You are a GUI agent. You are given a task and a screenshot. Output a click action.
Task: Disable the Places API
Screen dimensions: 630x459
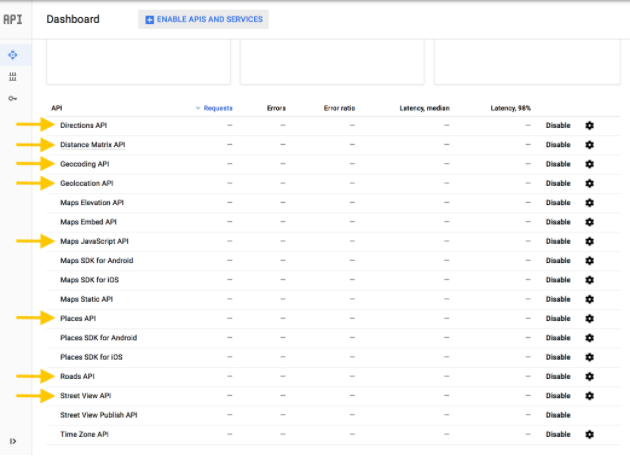coord(558,318)
